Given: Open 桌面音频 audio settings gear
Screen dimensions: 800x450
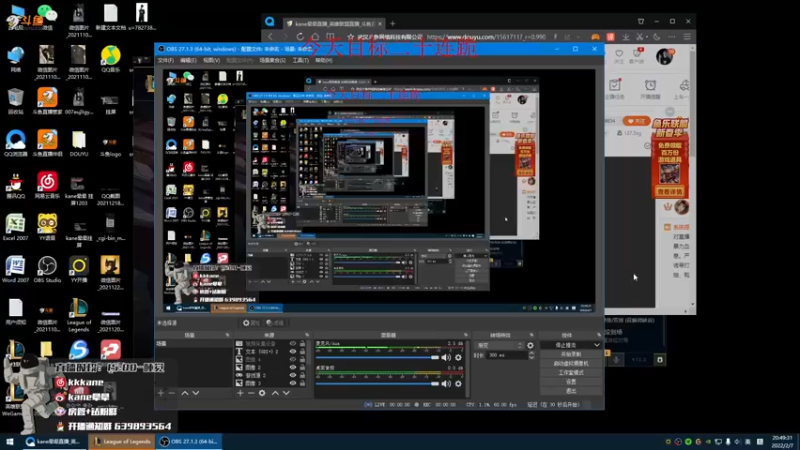Looking at the screenshot, I should point(458,384).
